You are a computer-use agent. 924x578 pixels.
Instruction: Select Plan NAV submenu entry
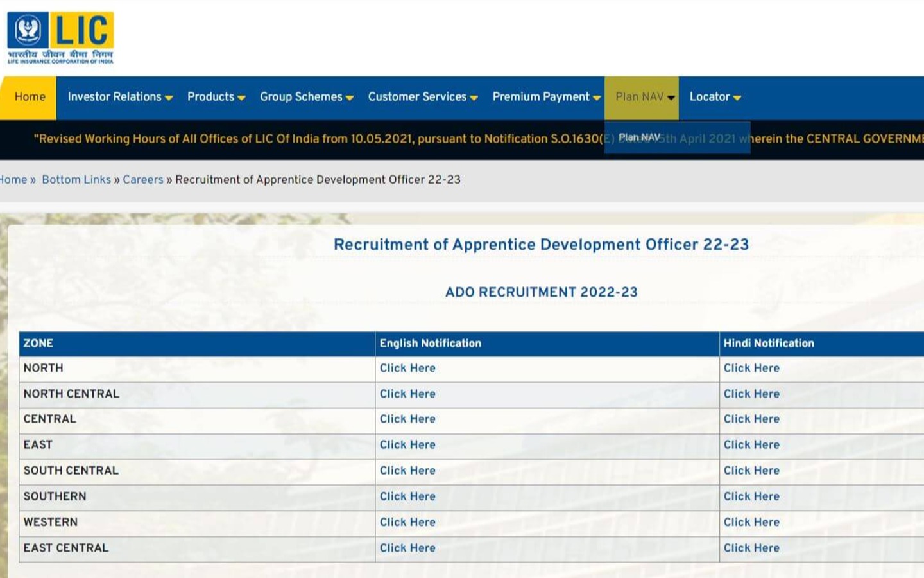coord(639,137)
